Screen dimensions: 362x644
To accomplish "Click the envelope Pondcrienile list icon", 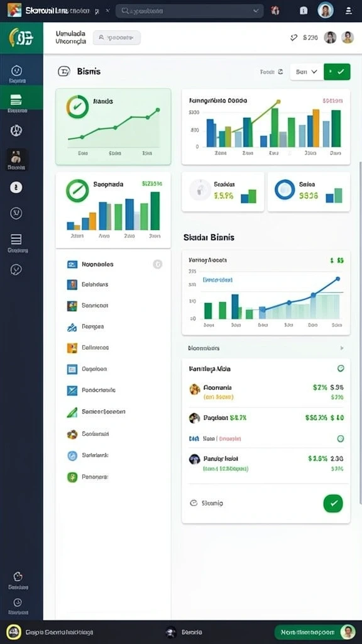I will click(x=72, y=390).
